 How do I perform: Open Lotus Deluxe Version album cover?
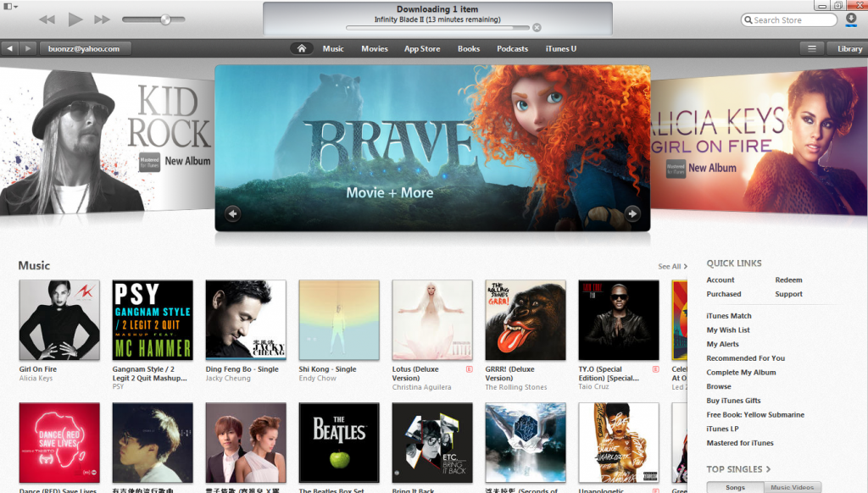click(432, 320)
